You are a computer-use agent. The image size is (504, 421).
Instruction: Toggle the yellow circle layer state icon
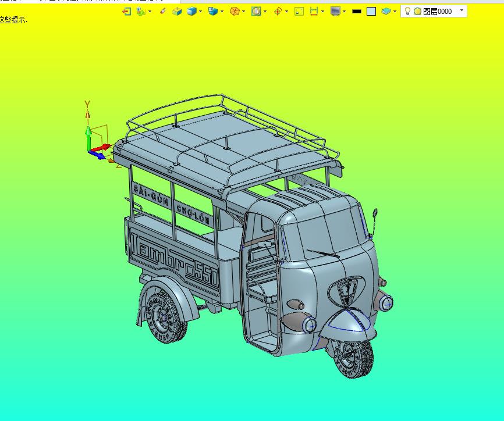click(x=417, y=11)
